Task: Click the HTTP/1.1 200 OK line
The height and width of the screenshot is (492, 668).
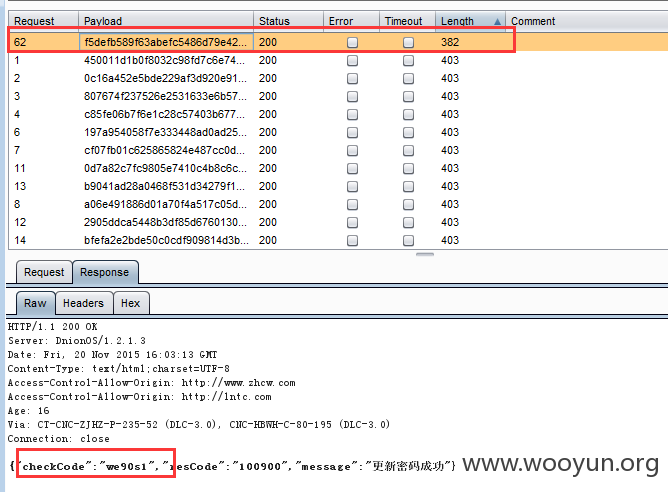Action: [52, 327]
